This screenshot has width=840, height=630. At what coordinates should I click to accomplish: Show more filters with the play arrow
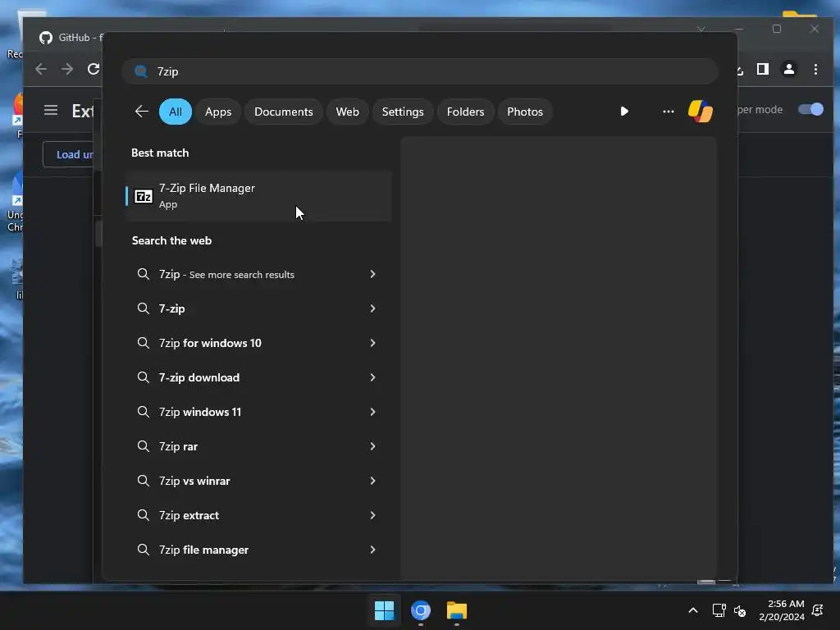click(x=624, y=112)
